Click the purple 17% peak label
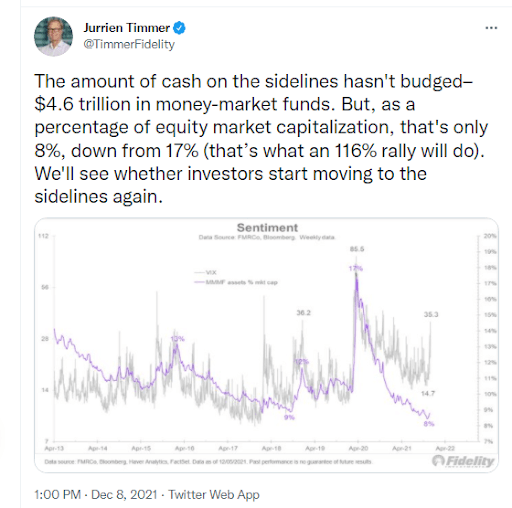The width and height of the screenshot is (512, 508). pos(356,268)
